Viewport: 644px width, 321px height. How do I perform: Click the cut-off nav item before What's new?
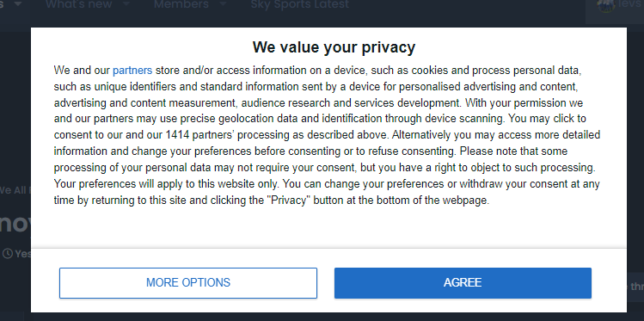point(2,4)
